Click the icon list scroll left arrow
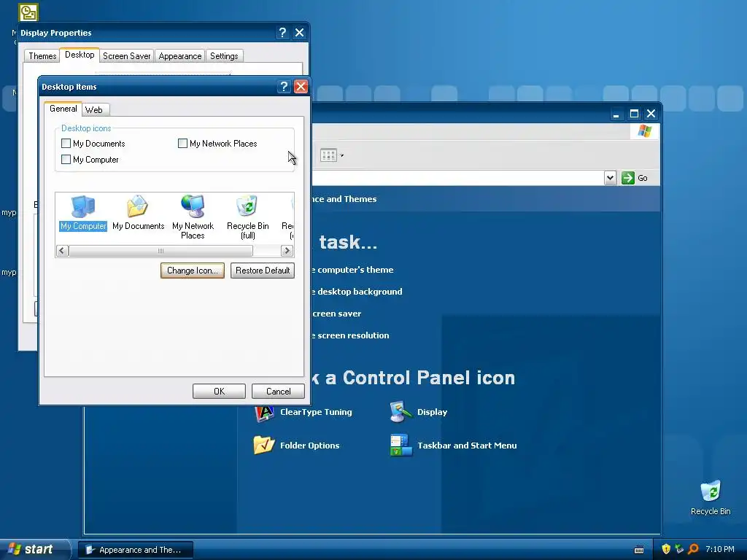 pos(62,251)
